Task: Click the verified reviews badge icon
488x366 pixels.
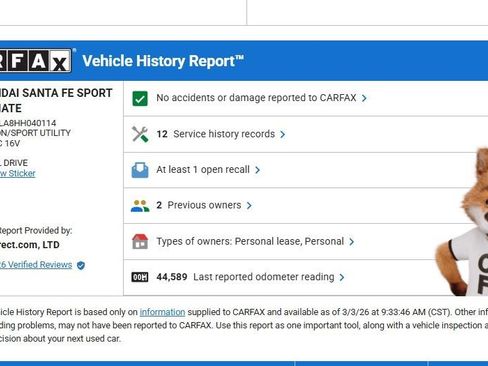Action: tap(81, 265)
